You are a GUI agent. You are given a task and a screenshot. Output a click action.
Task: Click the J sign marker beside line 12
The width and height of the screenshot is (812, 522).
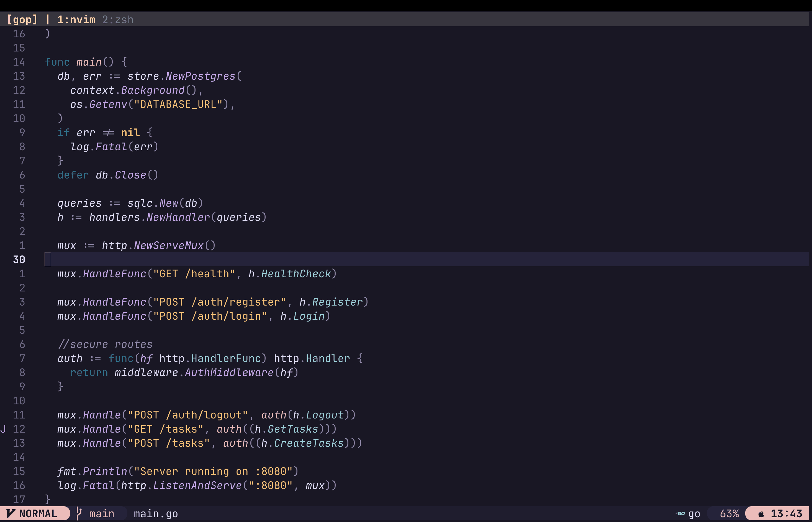(3, 429)
